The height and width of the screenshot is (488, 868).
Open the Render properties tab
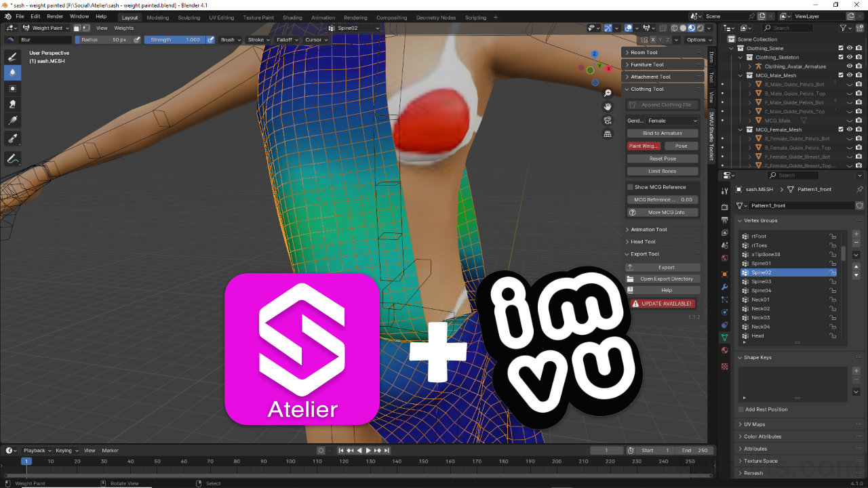tap(724, 207)
